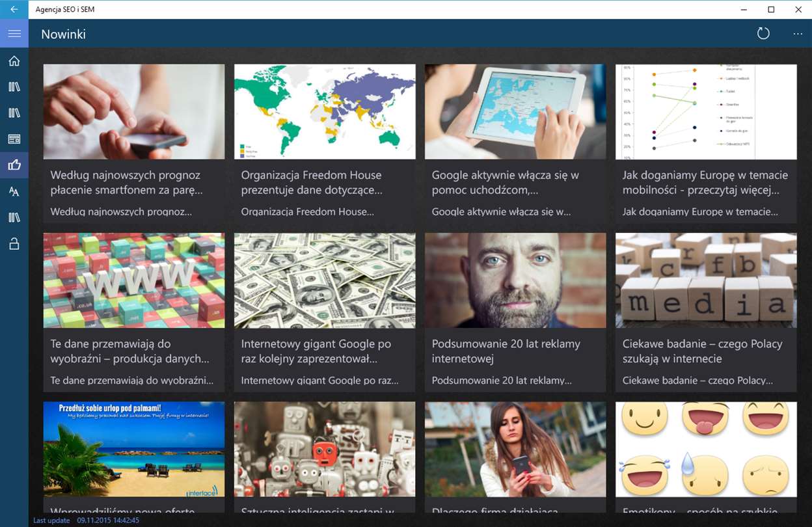Screen dimensions: 812x527
Task: Open the beach palm vacation banner thumbnail
Action: point(134,449)
